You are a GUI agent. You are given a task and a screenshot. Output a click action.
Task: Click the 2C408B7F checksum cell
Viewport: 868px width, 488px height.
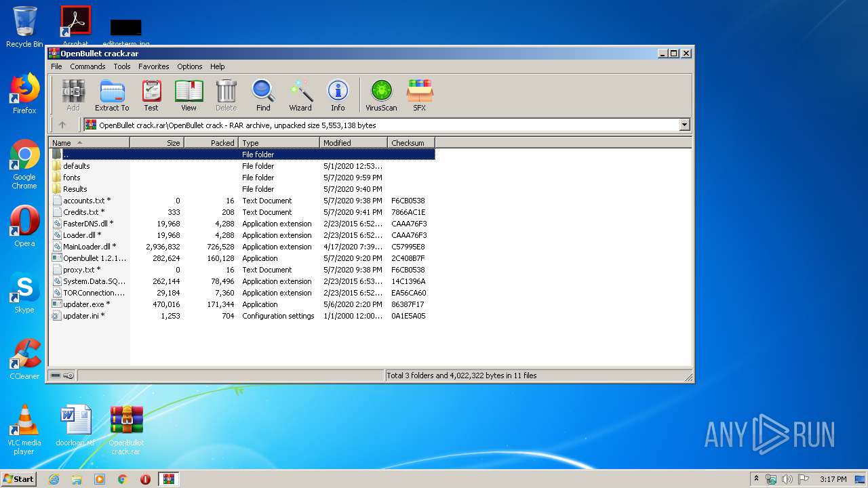(408, 258)
